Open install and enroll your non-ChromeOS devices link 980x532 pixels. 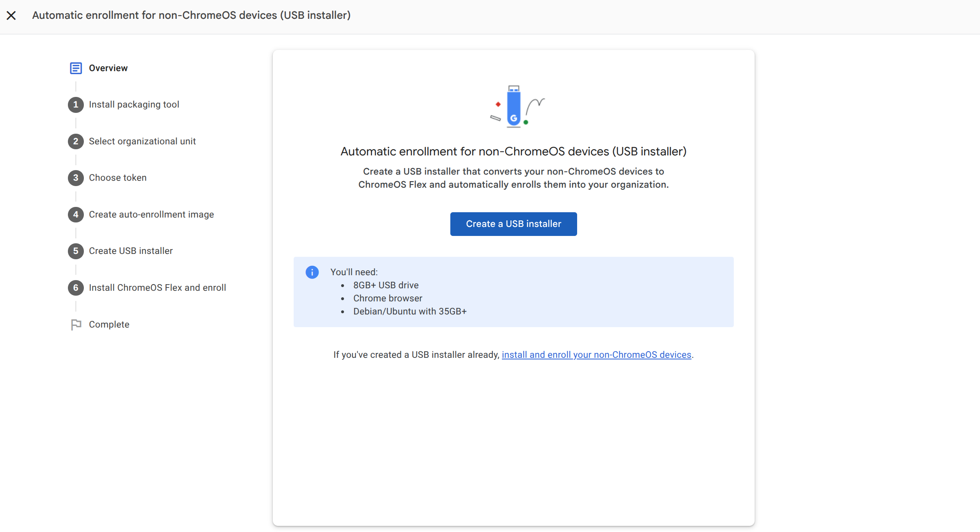pos(596,355)
